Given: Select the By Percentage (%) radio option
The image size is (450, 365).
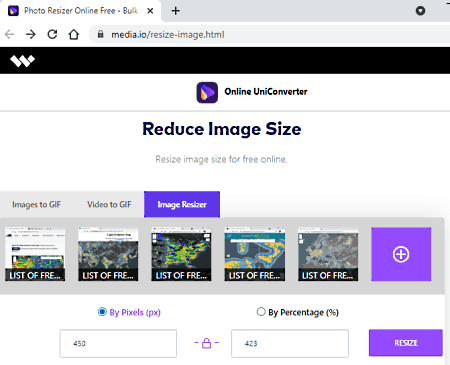Looking at the screenshot, I should (261, 312).
